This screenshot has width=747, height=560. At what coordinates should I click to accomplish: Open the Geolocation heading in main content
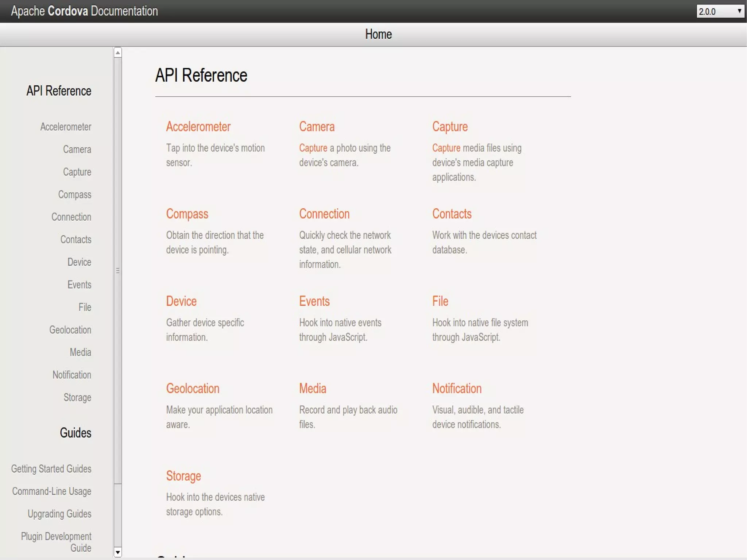point(193,389)
